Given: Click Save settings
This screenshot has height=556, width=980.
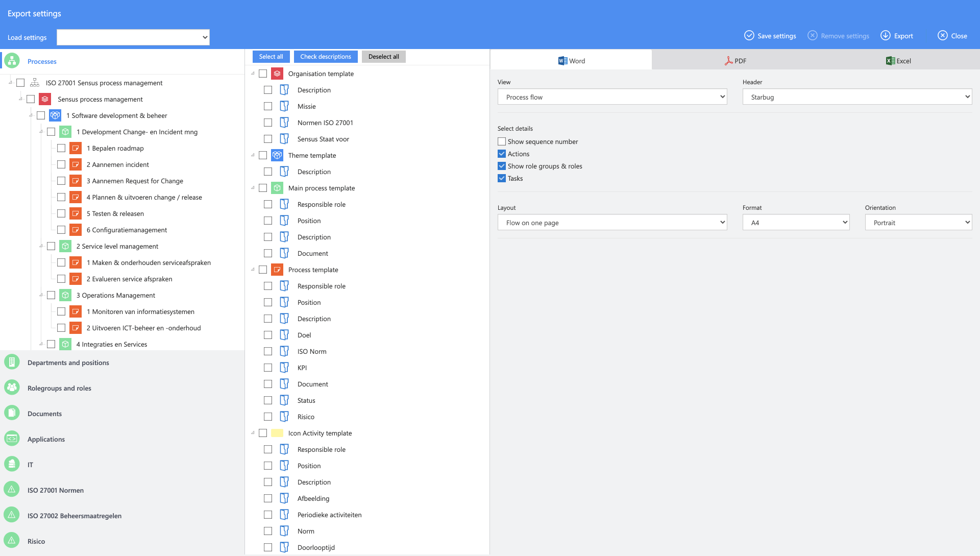Looking at the screenshot, I should point(770,36).
